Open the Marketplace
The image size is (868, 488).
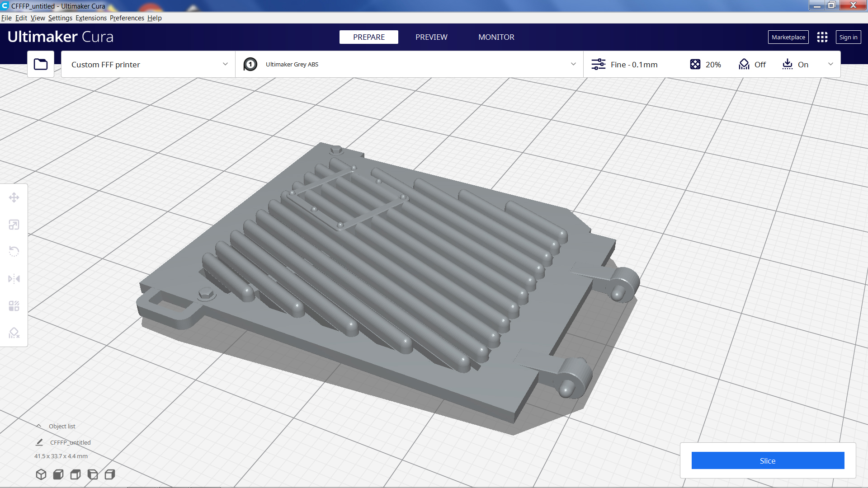point(788,37)
